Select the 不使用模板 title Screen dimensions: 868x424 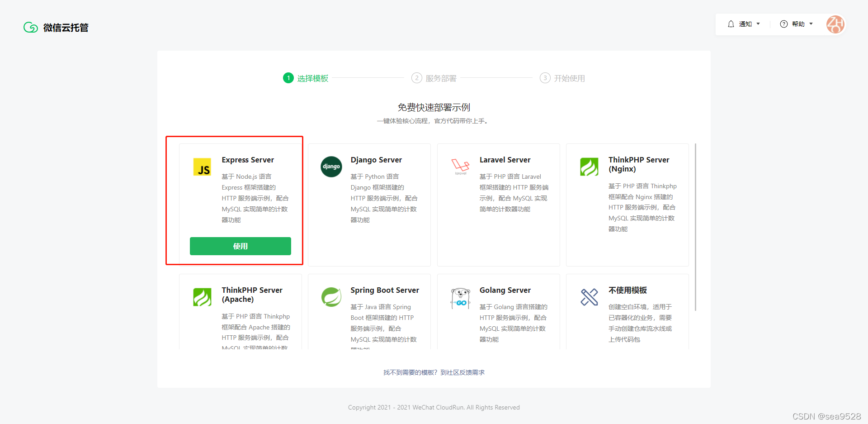[627, 290]
